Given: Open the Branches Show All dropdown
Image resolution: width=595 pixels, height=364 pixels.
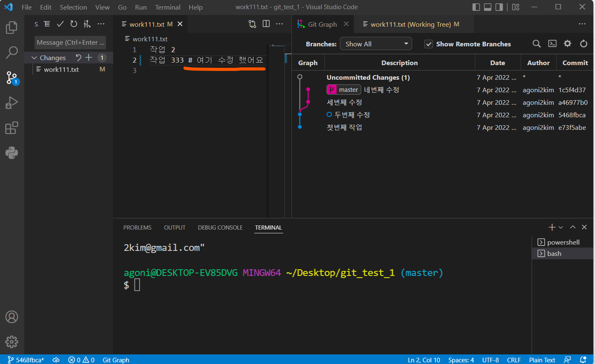Looking at the screenshot, I should (376, 44).
